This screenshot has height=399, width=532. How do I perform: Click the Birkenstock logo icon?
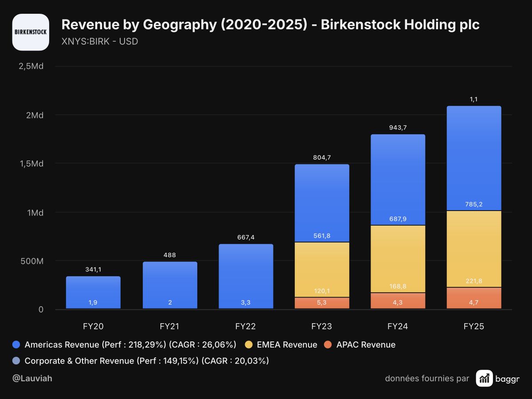tap(31, 32)
